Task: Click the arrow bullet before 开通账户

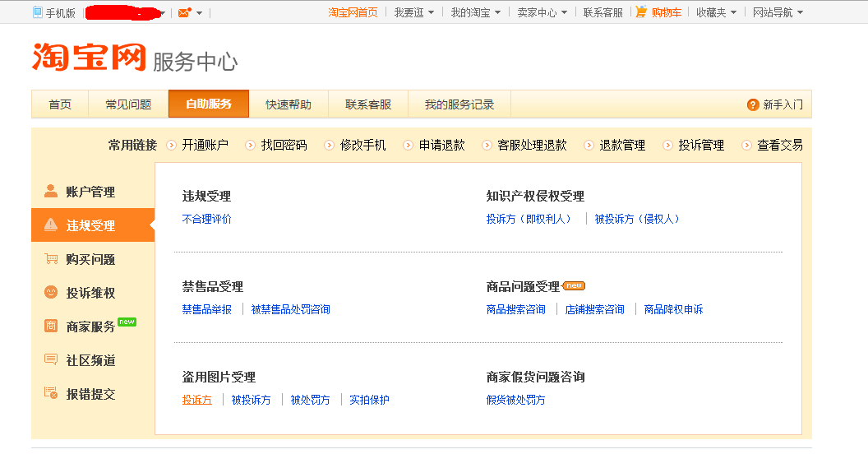Action: point(172,145)
